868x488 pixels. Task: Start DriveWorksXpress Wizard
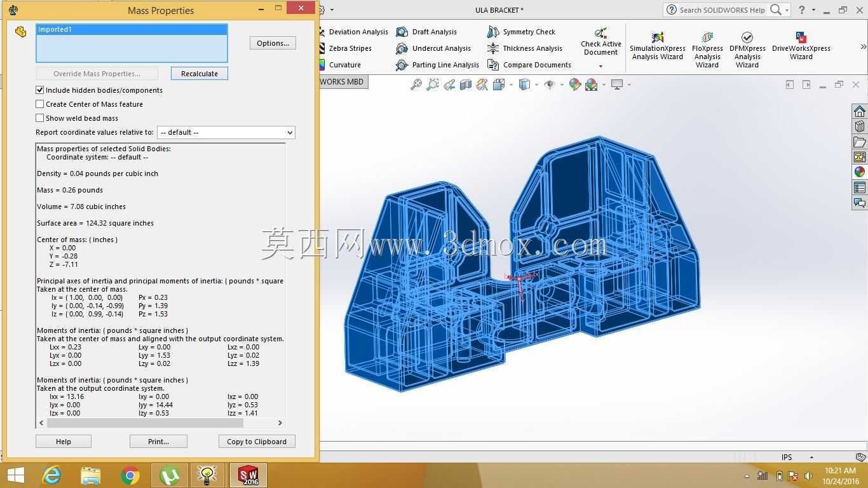tap(801, 46)
